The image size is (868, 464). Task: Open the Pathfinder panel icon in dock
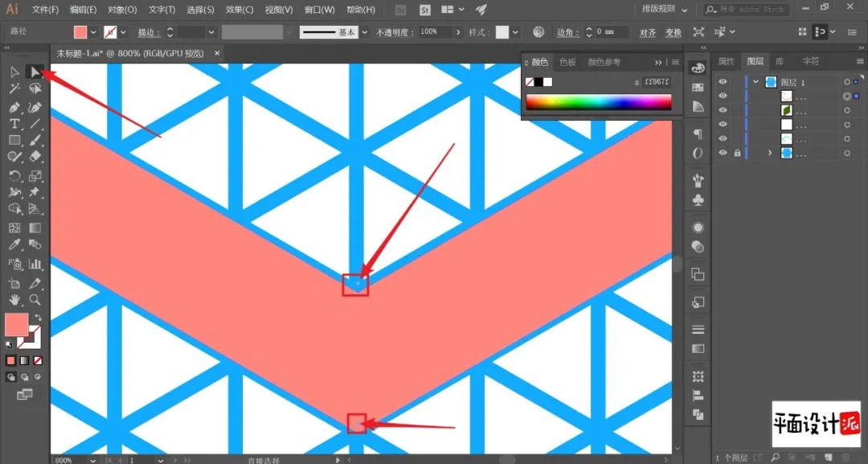(698, 414)
